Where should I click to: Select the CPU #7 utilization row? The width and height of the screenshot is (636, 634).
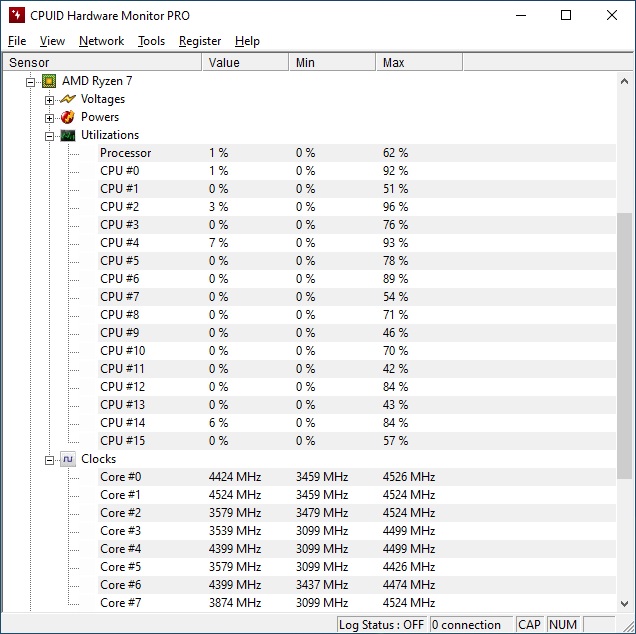(x=357, y=297)
